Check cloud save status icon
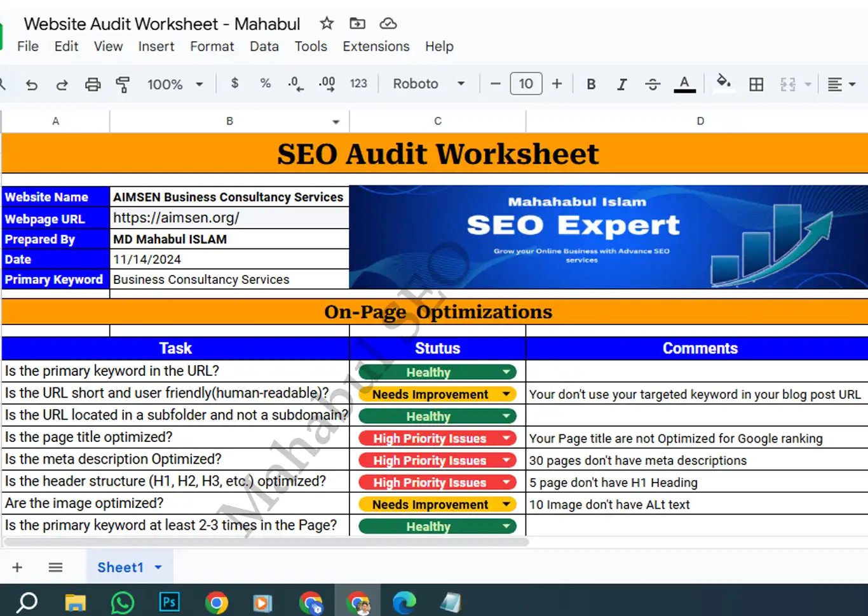Viewport: 868px width, 616px height. [388, 23]
